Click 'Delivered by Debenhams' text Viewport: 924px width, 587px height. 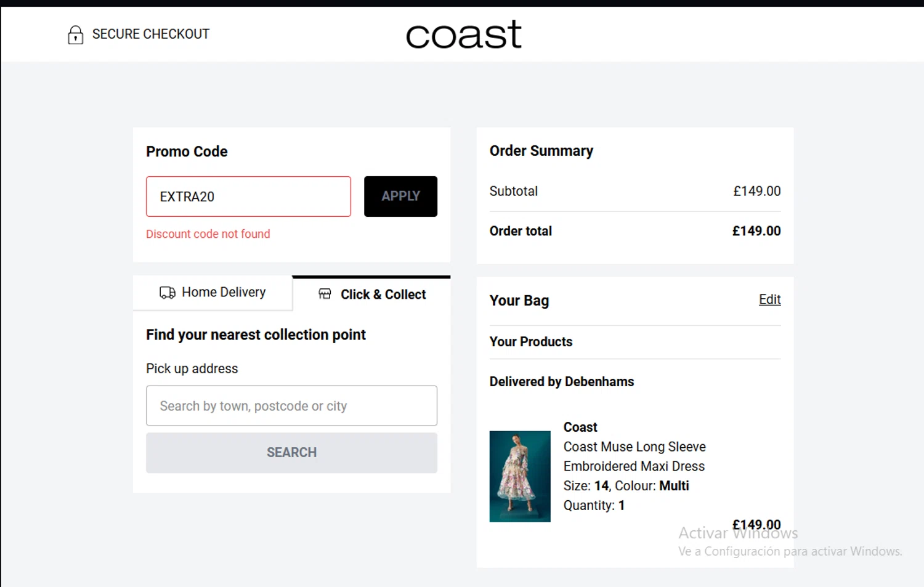(562, 382)
